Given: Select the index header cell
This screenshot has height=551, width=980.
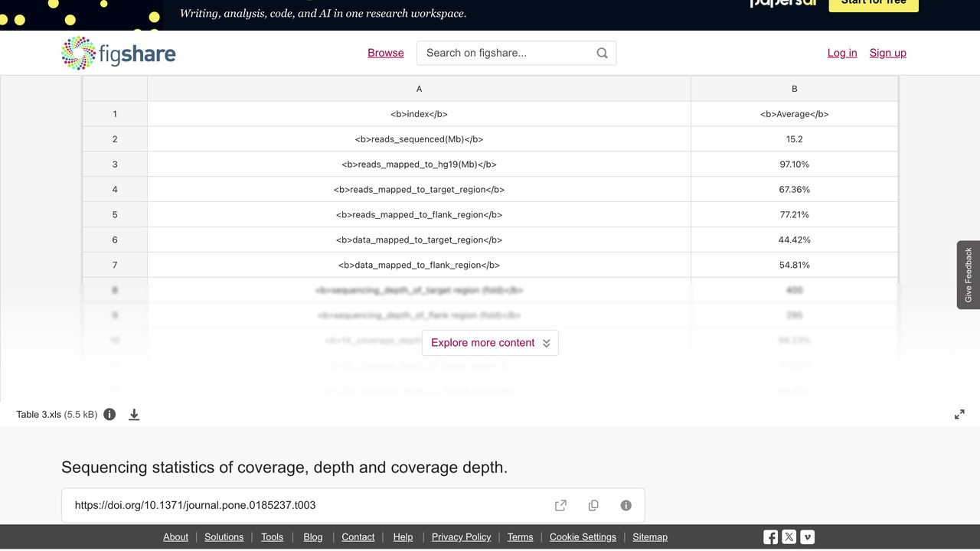Looking at the screenshot, I should (x=419, y=114).
